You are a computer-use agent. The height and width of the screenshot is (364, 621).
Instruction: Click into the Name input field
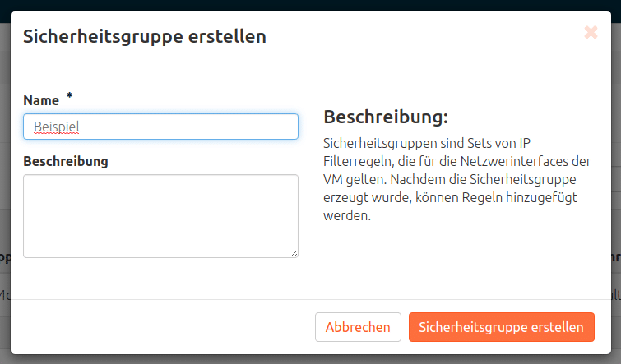pyautogui.click(x=160, y=127)
